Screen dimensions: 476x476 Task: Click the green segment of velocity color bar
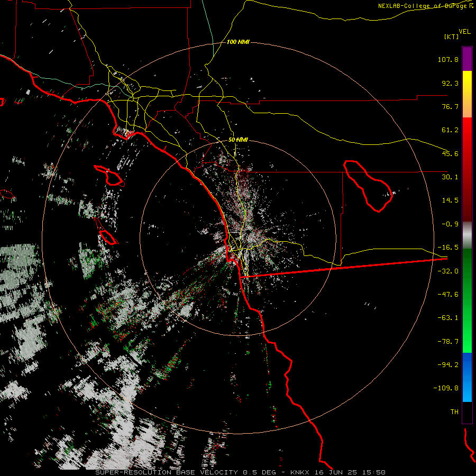pyautogui.click(x=467, y=300)
